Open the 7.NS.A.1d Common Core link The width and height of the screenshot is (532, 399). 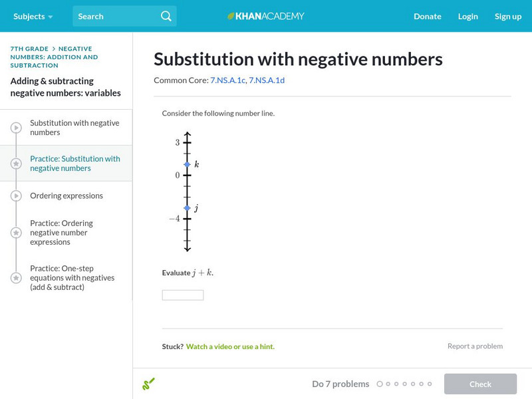click(267, 80)
